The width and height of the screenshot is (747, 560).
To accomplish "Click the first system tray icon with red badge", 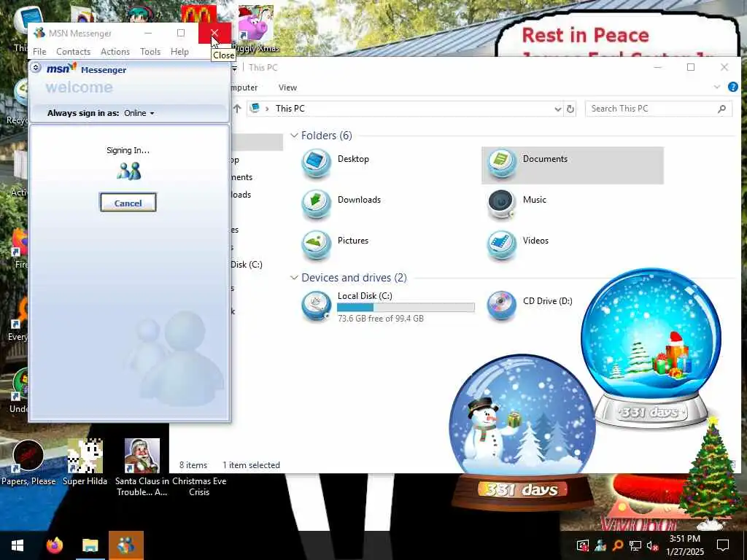I will (x=583, y=545).
